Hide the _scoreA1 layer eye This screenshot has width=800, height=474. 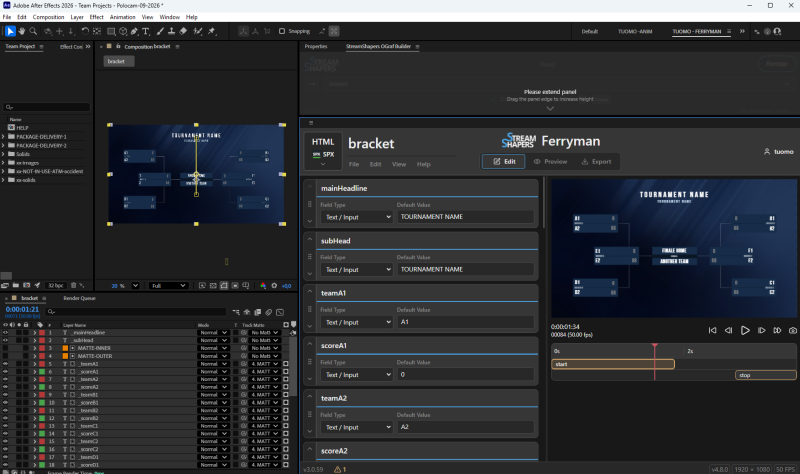(5, 371)
